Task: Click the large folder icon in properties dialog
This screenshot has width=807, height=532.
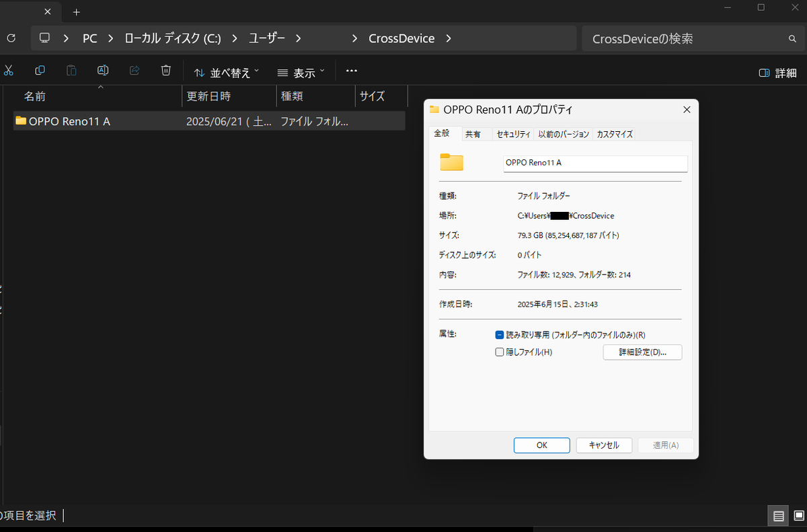Action: pos(452,162)
